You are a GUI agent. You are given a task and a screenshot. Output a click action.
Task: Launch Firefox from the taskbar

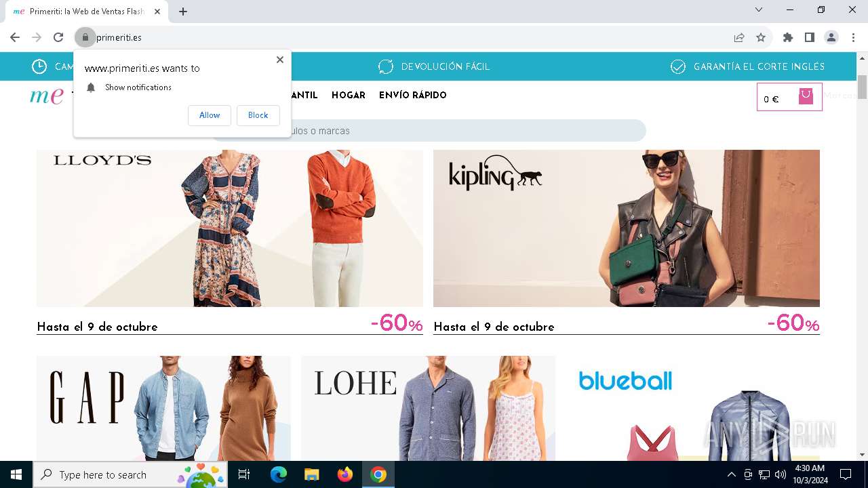pyautogui.click(x=345, y=474)
